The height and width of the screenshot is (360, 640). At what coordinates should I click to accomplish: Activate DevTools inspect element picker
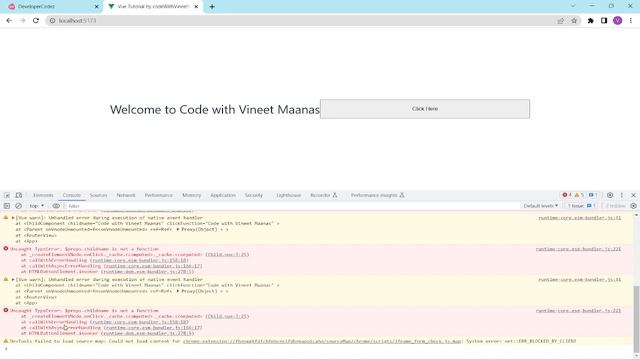(x=7, y=196)
